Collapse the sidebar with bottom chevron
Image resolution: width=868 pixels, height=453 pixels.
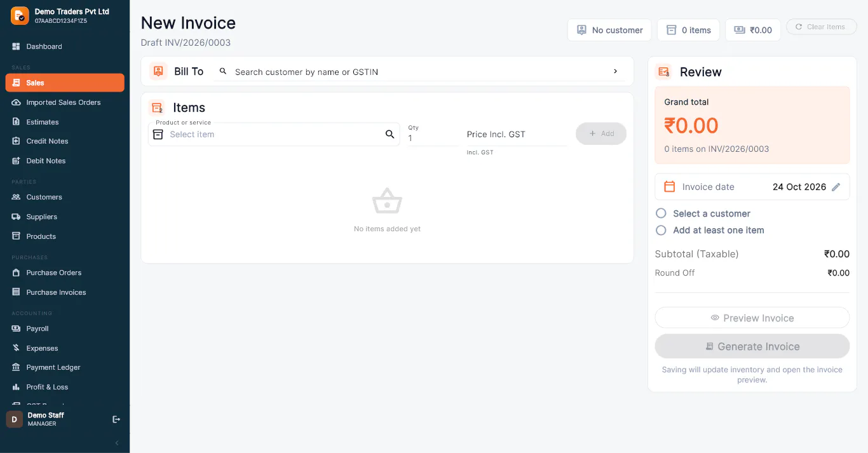117,443
